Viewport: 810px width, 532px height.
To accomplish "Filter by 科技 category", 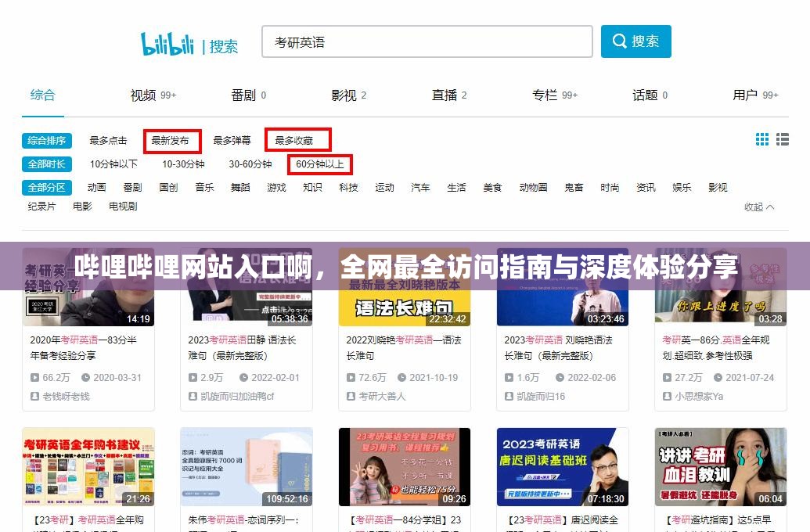I will 349,188.
